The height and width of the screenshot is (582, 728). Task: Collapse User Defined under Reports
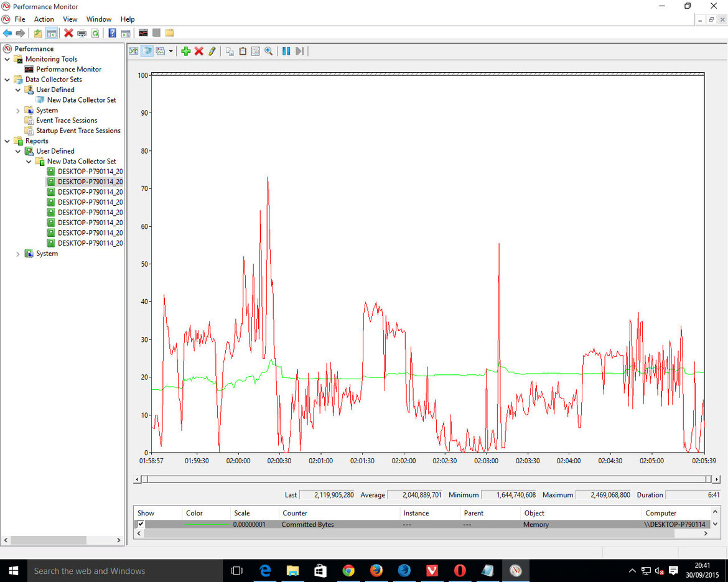tap(18, 151)
